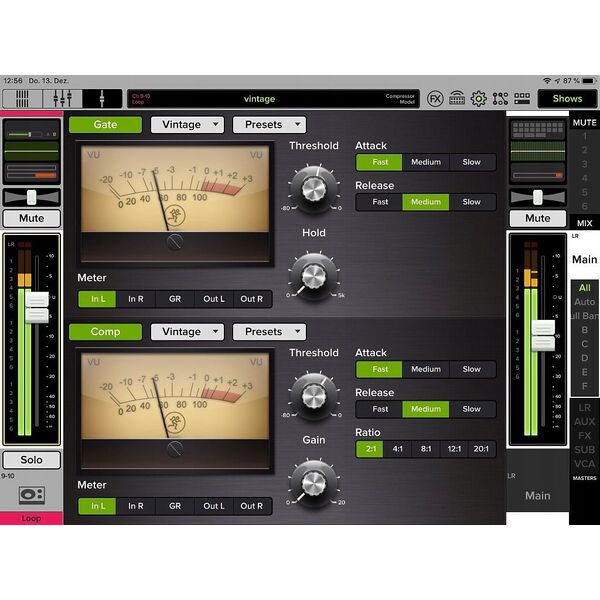Tap the Loop channel pan slider

pos(32,197)
